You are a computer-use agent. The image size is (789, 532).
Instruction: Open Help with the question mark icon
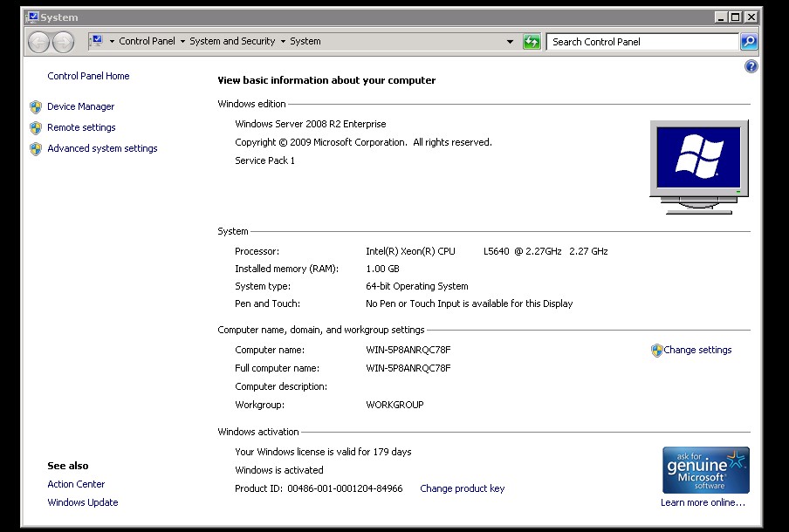pos(751,66)
